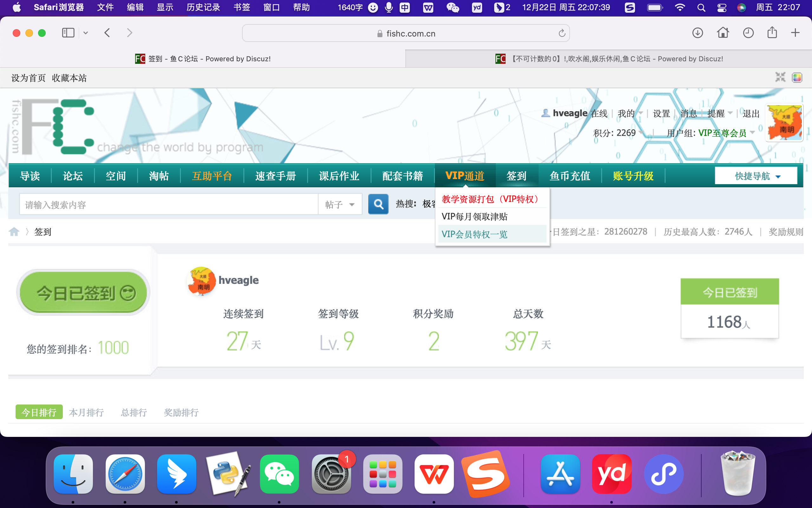The height and width of the screenshot is (508, 812).
Task: Share the current page
Action: [772, 32]
